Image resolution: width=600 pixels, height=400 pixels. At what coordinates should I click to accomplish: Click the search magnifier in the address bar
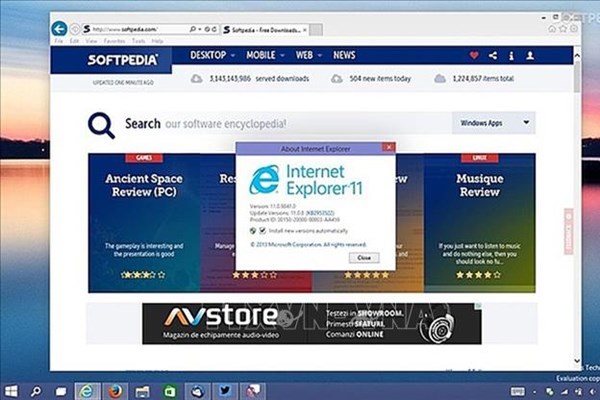pos(193,29)
